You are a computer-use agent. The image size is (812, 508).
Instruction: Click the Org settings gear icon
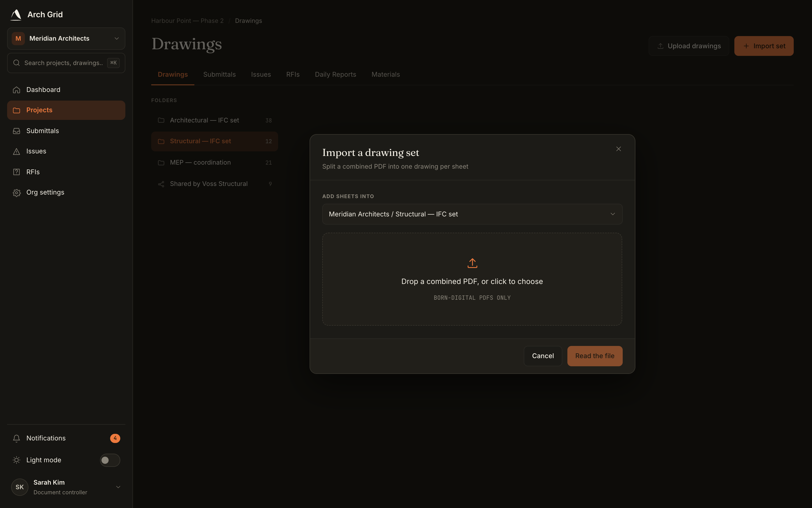(16, 193)
